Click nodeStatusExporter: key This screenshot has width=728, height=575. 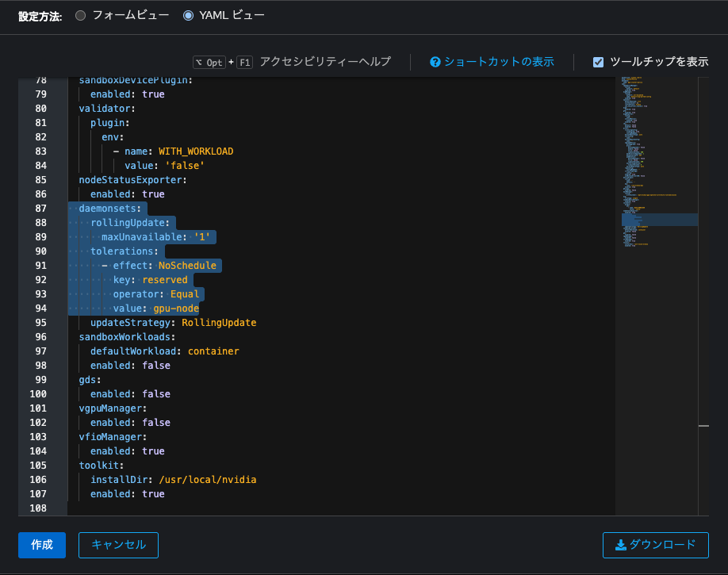pos(132,180)
